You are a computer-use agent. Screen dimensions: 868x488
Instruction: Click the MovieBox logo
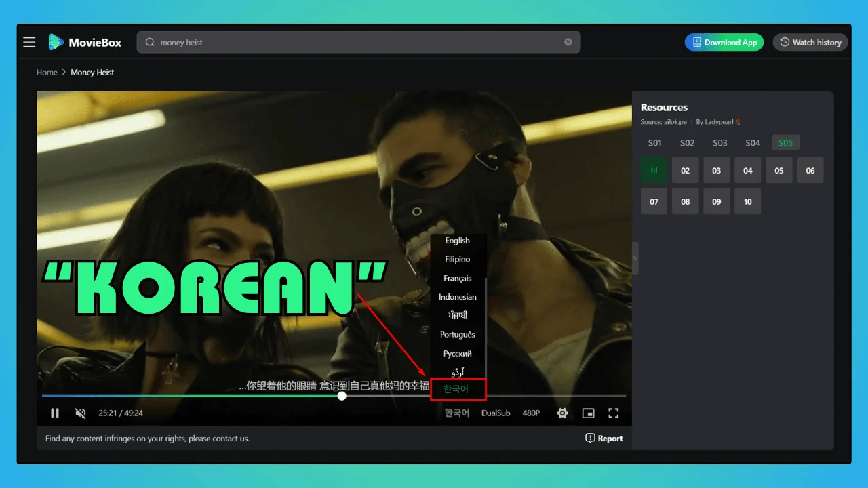pyautogui.click(x=85, y=42)
